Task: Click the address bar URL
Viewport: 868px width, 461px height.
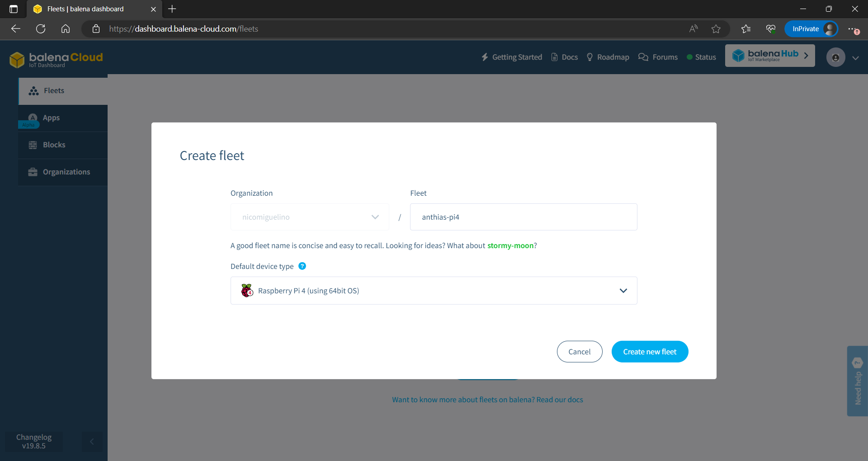Action: [x=184, y=29]
